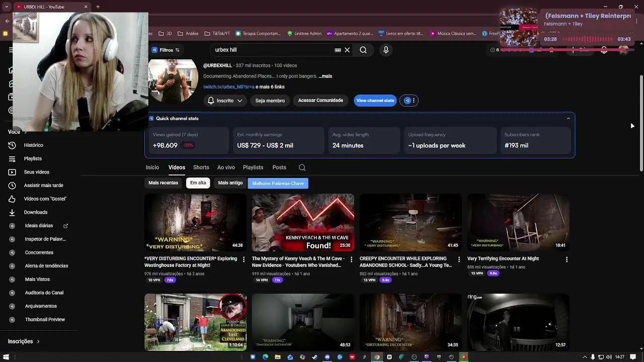The image size is (644, 362).
Task: Open TikTok/YT bookmarks folder
Action: [x=217, y=34]
